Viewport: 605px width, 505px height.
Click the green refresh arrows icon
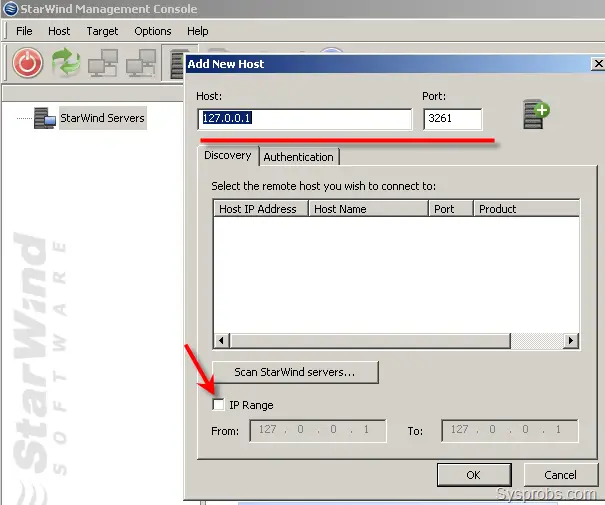click(66, 62)
